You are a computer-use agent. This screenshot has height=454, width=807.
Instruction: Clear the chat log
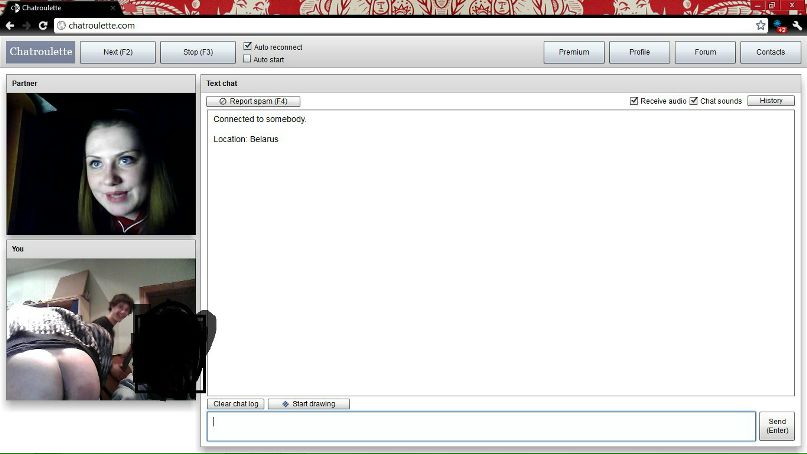236,404
